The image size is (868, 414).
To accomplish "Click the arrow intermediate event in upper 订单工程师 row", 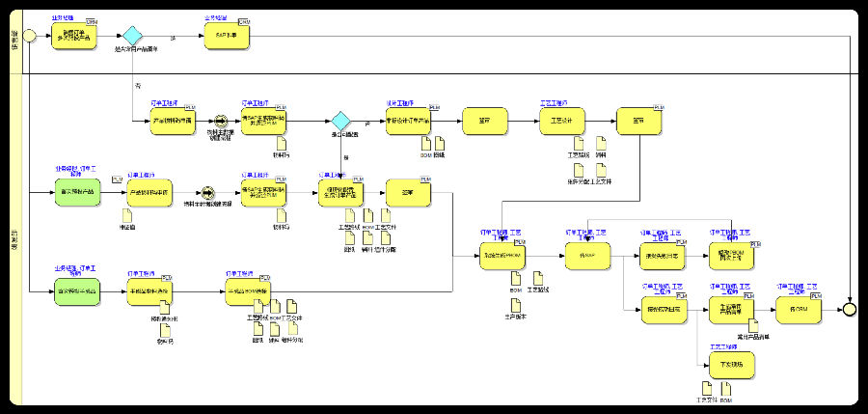I will 220,121.
